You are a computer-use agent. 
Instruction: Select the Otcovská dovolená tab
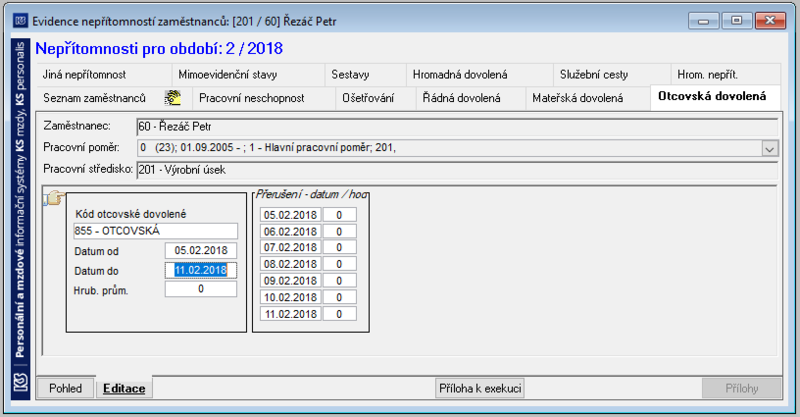point(715,97)
